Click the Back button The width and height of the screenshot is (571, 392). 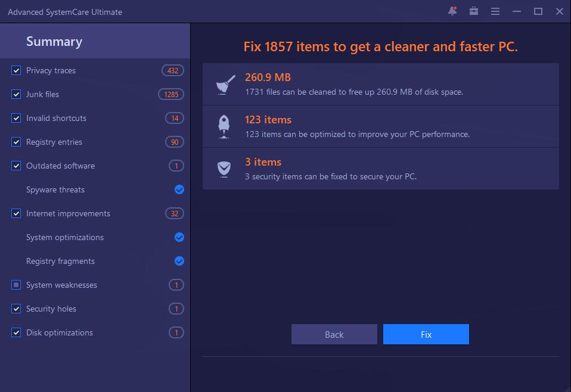(x=334, y=334)
